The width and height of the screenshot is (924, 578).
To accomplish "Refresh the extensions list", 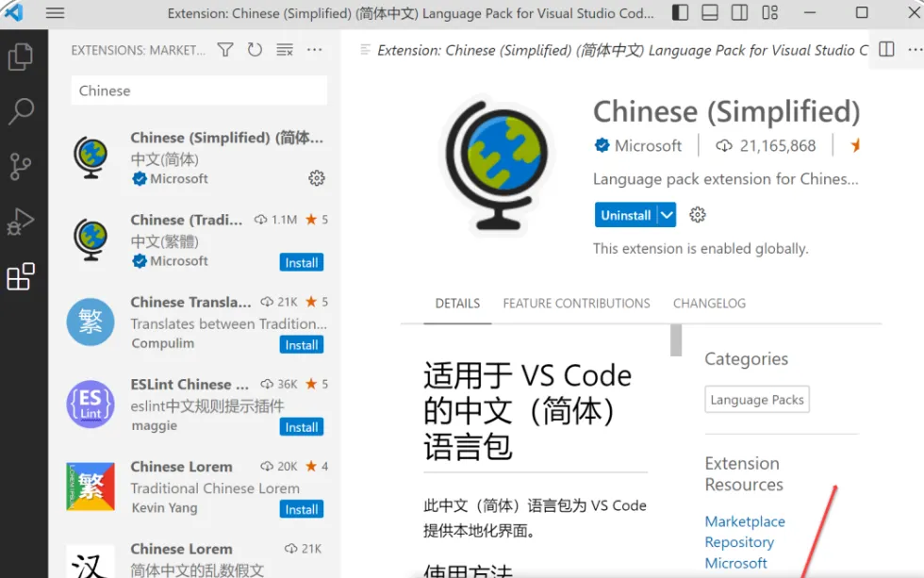I will pyautogui.click(x=255, y=50).
